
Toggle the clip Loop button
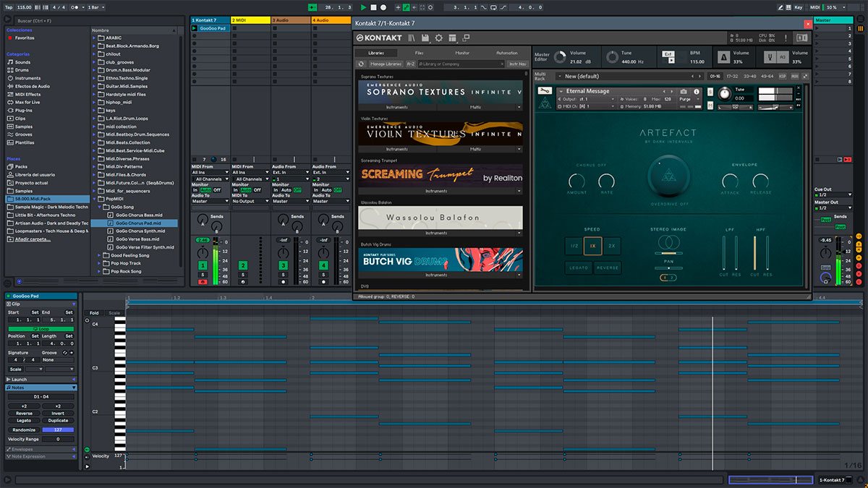click(41, 329)
